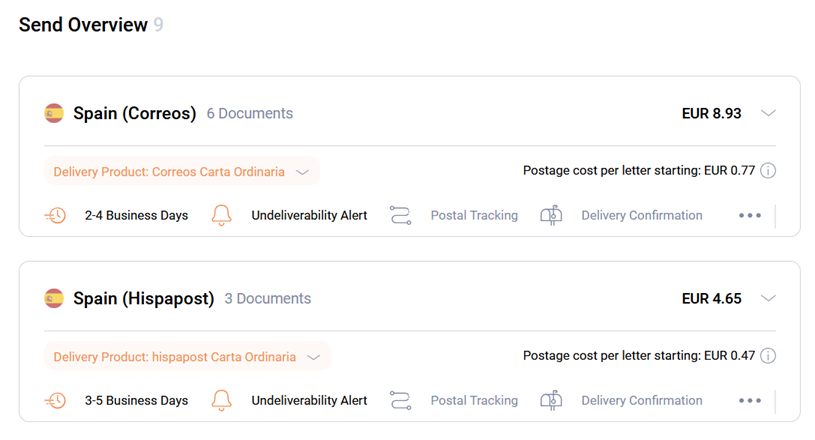Click the bell icon in the Hispapost card
The height and width of the screenshot is (440, 815).
[x=221, y=401]
